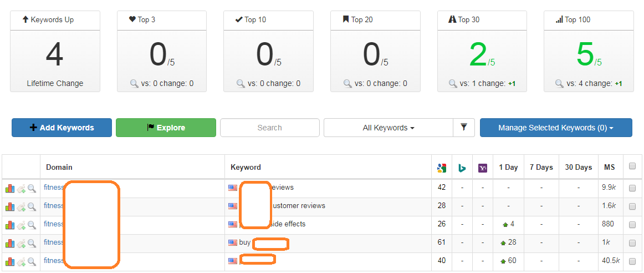Open the fitness domain link in first row
The width and height of the screenshot is (644, 273).
coord(54,188)
